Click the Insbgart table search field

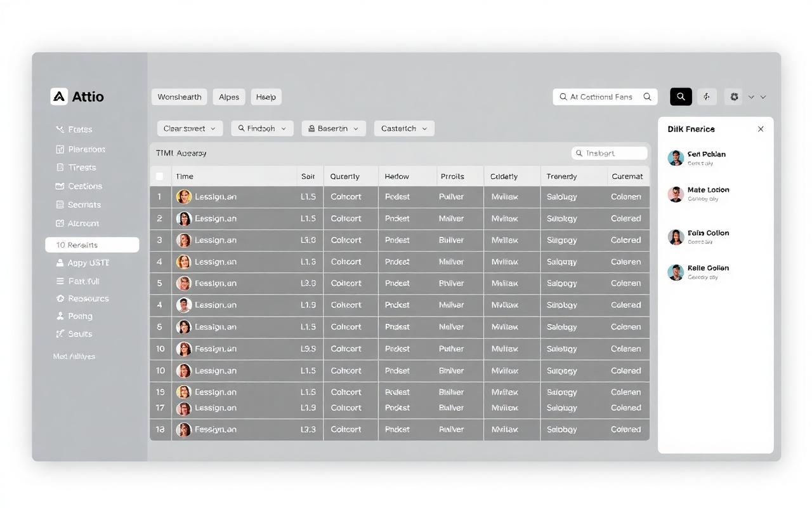pyautogui.click(x=610, y=153)
